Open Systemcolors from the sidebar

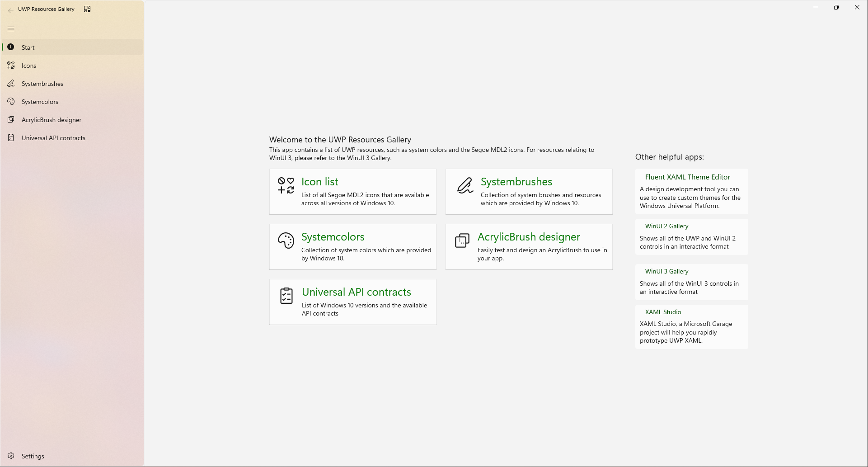[72, 102]
